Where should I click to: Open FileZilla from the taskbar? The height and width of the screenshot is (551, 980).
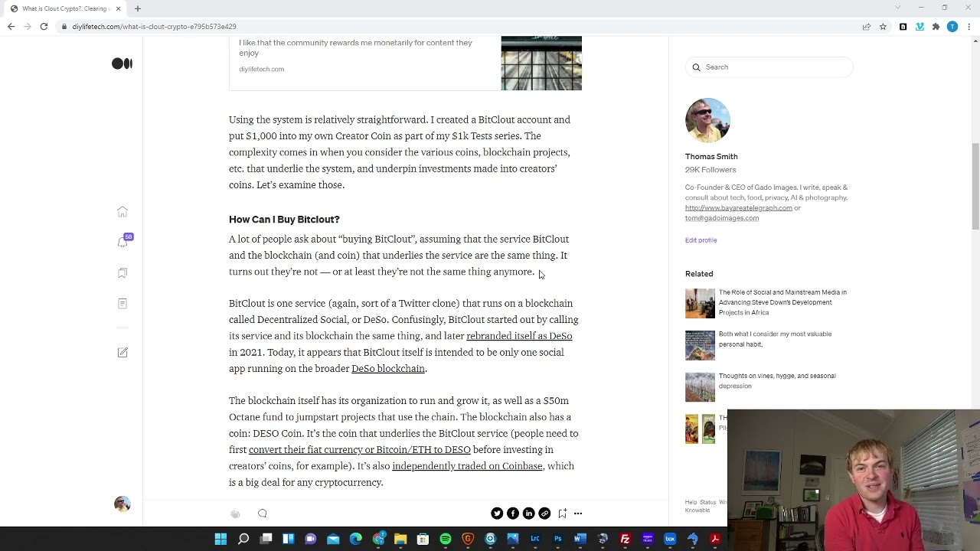pos(625,540)
